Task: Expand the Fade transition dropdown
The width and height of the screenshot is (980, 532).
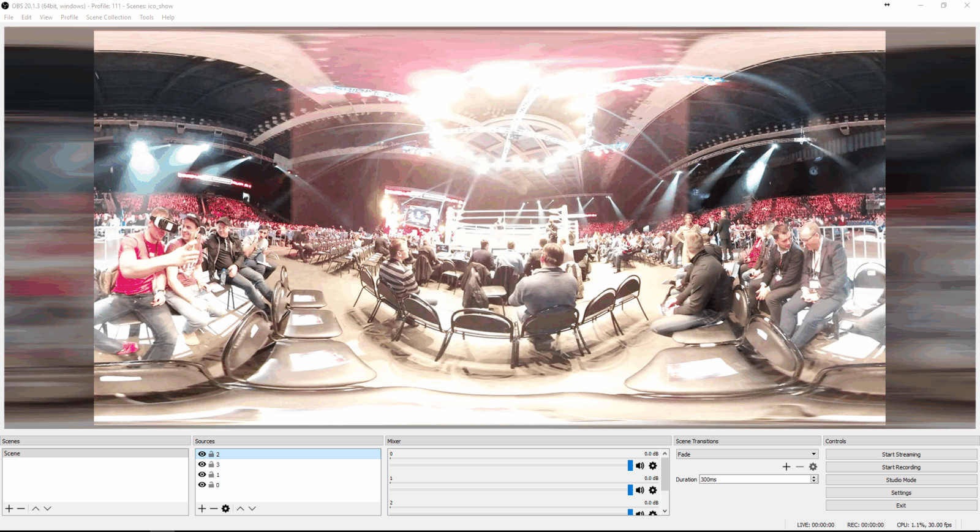Action: point(813,454)
